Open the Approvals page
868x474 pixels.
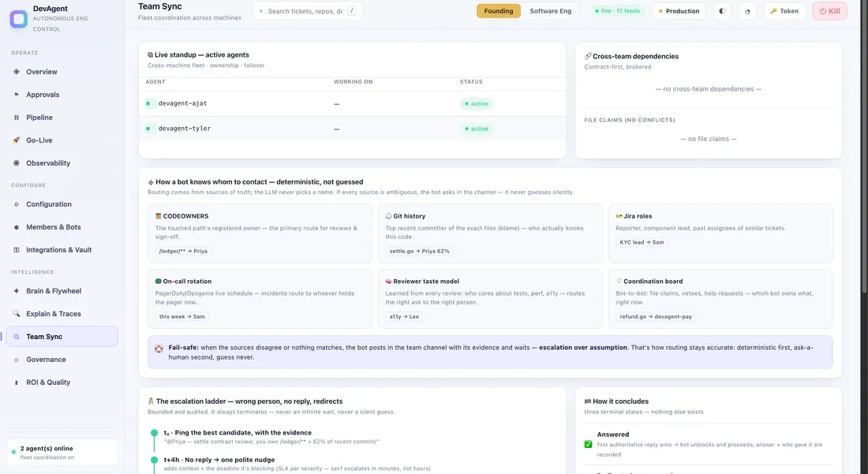(x=62, y=95)
